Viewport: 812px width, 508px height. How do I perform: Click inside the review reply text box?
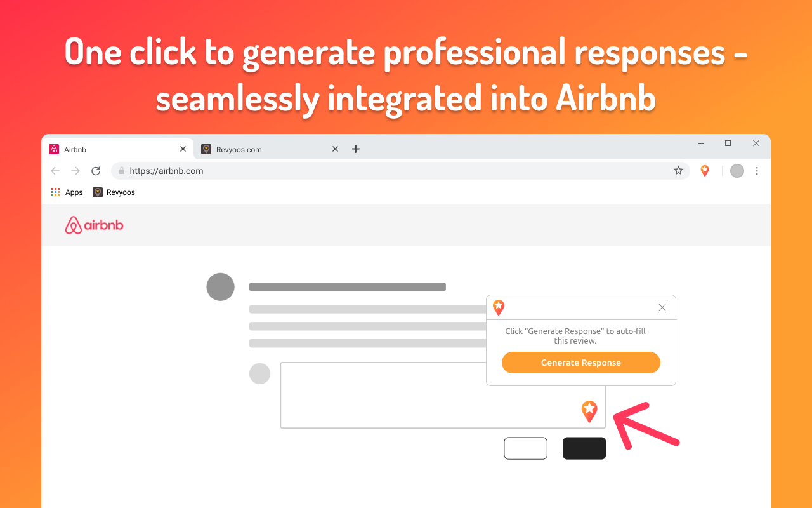(x=443, y=395)
